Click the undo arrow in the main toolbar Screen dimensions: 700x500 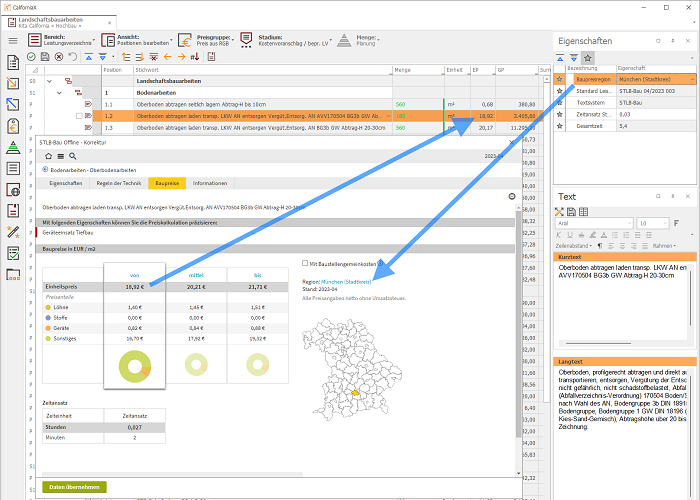pos(72,57)
